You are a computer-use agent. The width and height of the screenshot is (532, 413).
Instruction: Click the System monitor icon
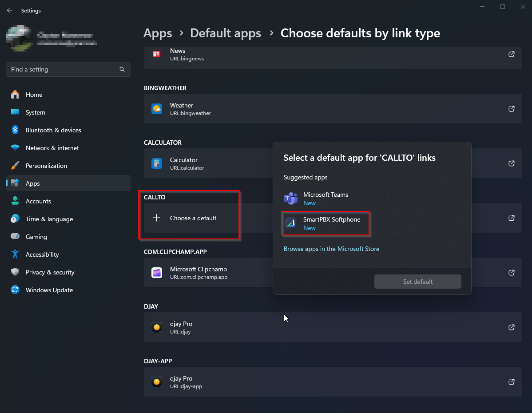click(15, 112)
